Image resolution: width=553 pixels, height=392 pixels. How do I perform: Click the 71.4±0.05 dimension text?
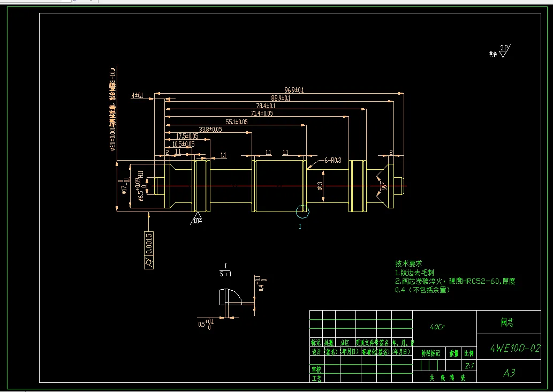pos(262,113)
